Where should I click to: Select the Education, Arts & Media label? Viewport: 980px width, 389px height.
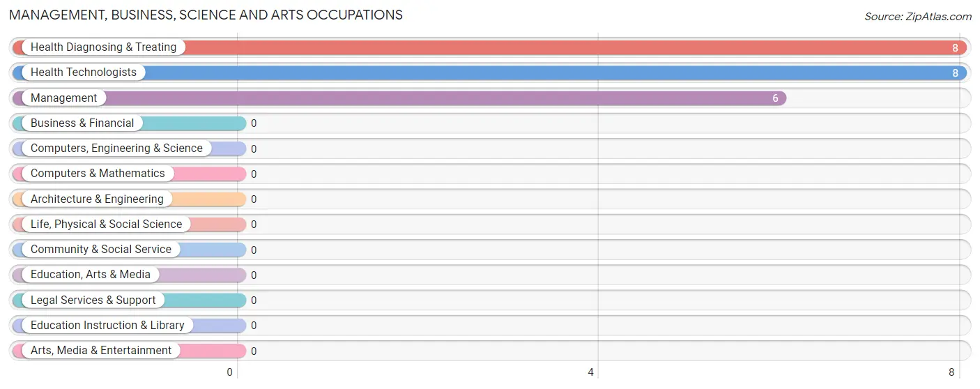tap(91, 275)
